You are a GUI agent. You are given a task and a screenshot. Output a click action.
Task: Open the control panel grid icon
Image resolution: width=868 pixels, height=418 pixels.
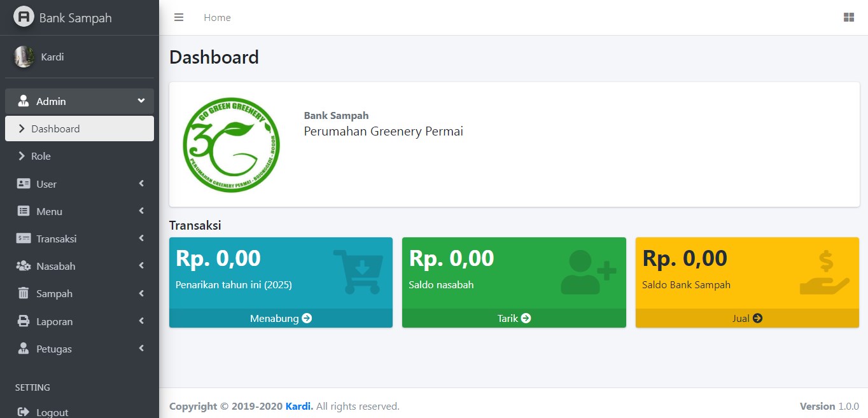848,18
